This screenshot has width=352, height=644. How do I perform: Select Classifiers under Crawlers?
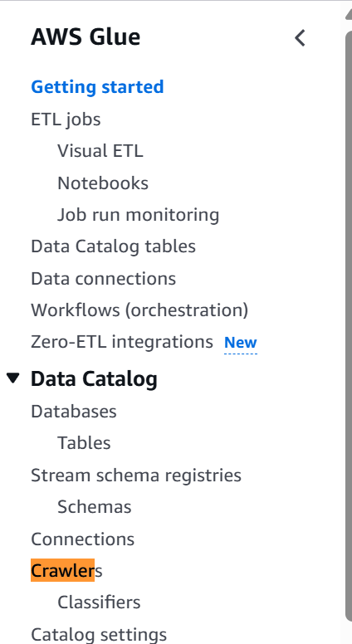[x=99, y=603]
